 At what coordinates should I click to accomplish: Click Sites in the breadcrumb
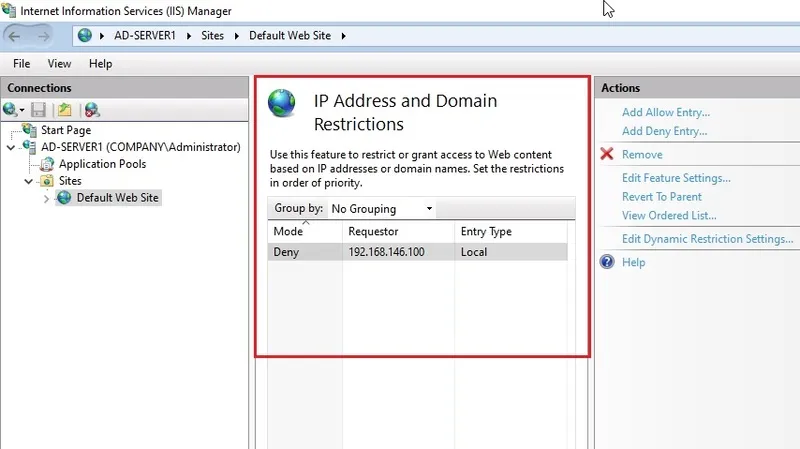(x=212, y=36)
